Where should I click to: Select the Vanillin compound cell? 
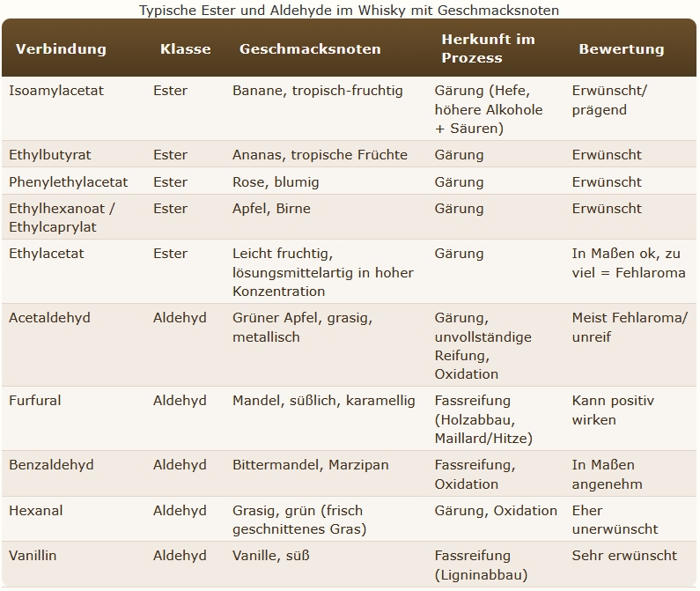pyautogui.click(x=33, y=556)
